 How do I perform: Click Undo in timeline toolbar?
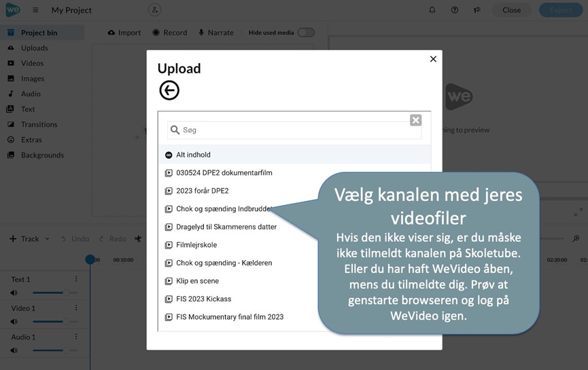[75, 238]
